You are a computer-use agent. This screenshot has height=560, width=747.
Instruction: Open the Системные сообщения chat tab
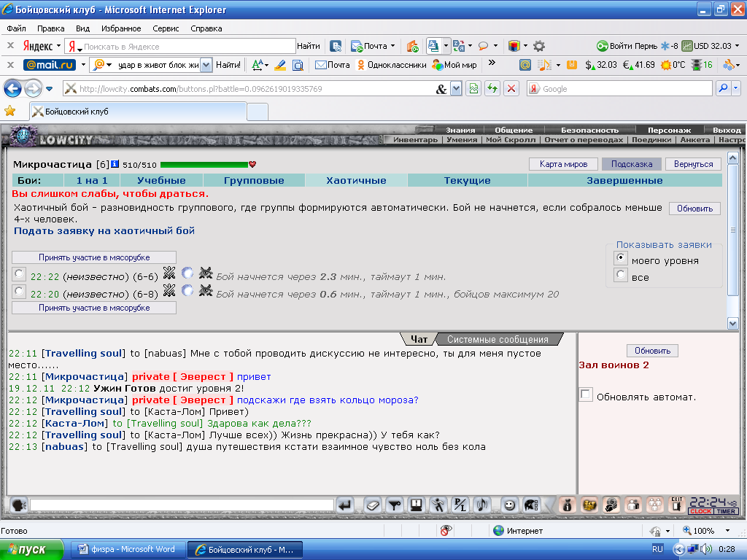[498, 340]
